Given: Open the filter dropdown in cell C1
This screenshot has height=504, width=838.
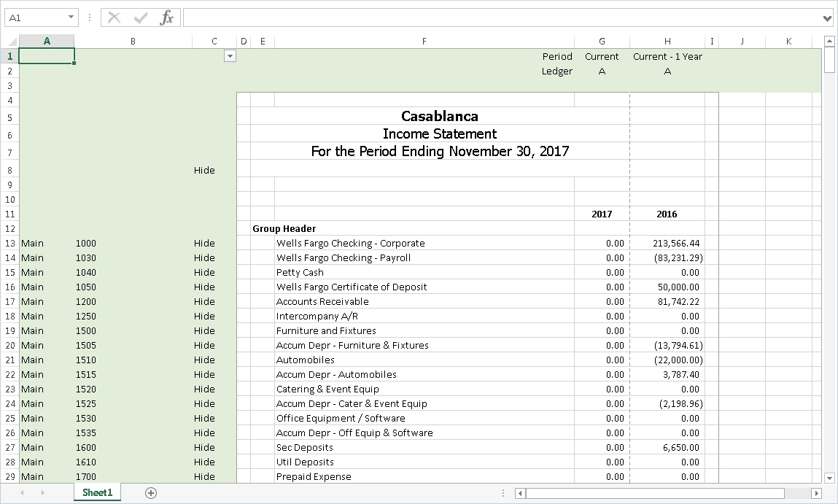Looking at the screenshot, I should (x=230, y=55).
